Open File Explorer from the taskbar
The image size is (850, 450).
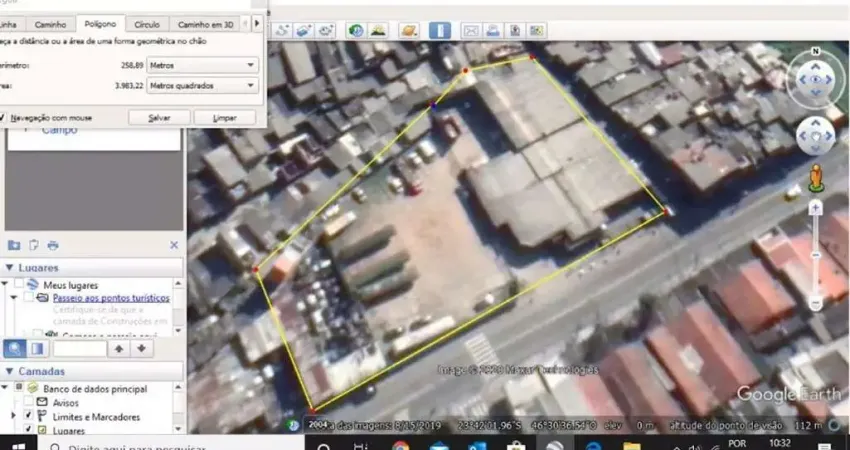coord(632,446)
